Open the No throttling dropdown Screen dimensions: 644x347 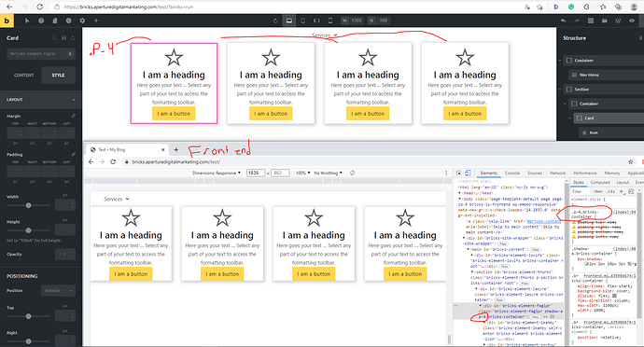point(329,173)
